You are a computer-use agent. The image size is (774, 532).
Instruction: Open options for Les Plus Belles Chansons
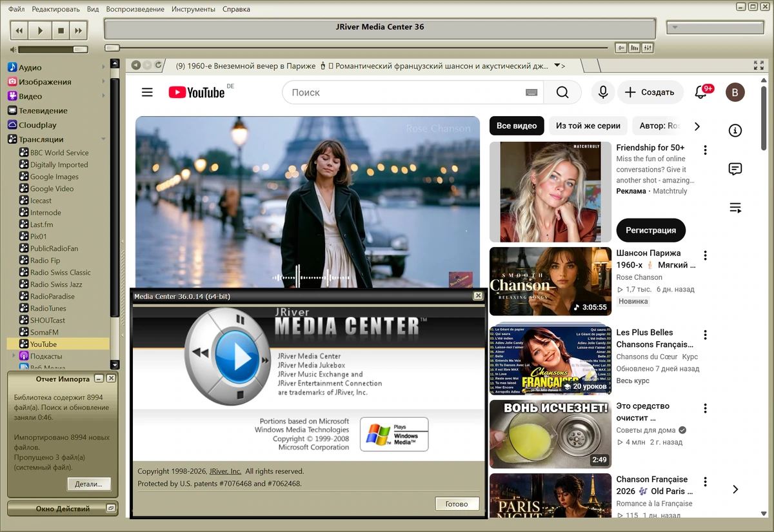point(705,335)
